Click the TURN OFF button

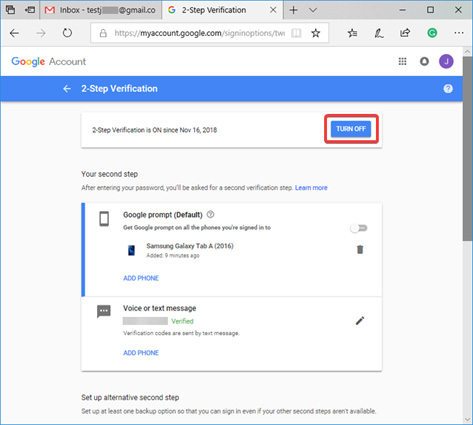click(351, 129)
